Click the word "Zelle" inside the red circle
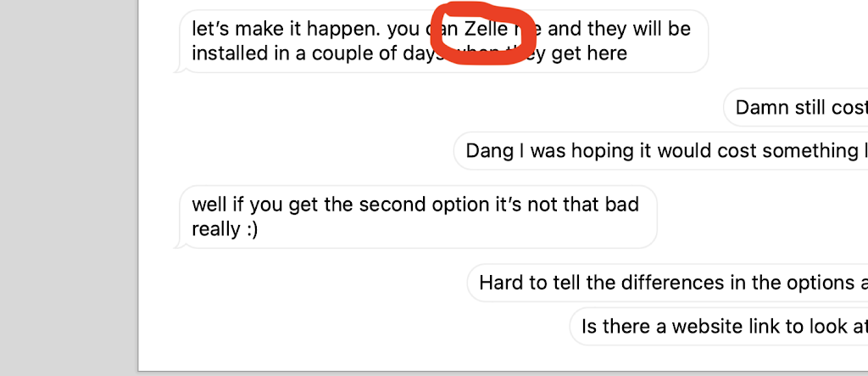The height and width of the screenshot is (376, 868). (x=487, y=29)
